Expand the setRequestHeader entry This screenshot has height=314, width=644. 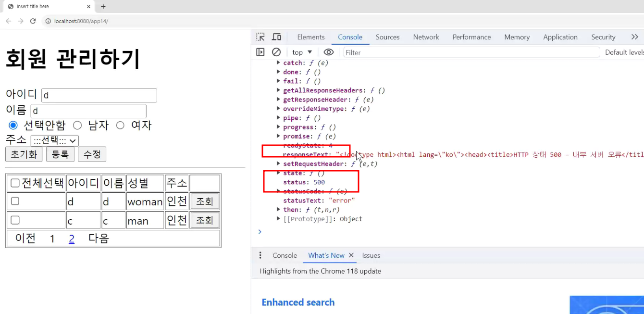pos(278,164)
